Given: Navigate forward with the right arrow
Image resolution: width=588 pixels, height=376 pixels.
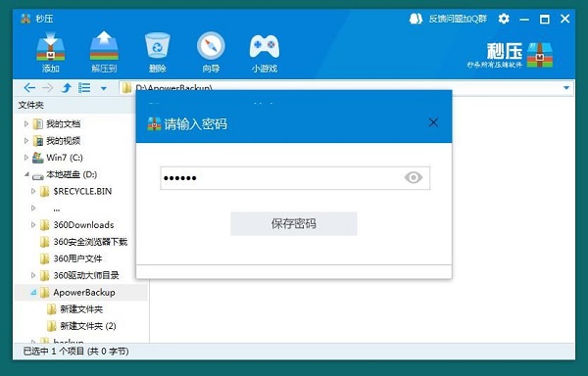Looking at the screenshot, I should (48, 88).
